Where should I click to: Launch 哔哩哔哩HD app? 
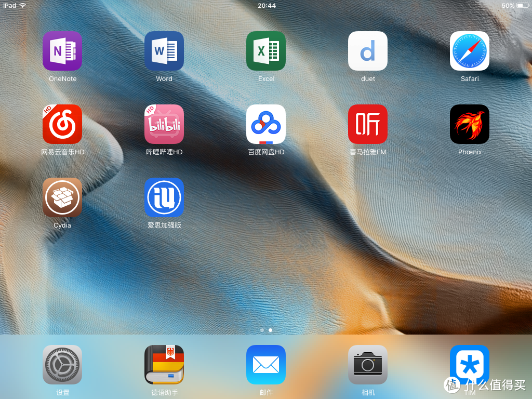point(164,124)
